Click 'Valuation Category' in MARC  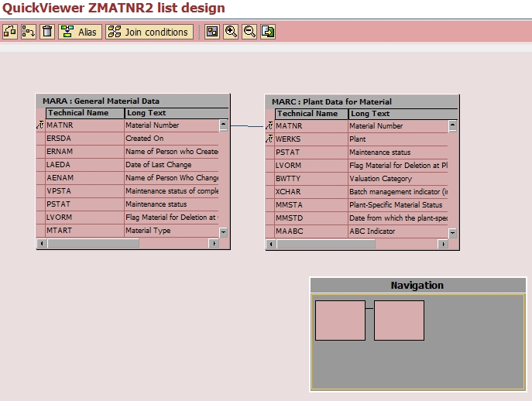coord(381,179)
